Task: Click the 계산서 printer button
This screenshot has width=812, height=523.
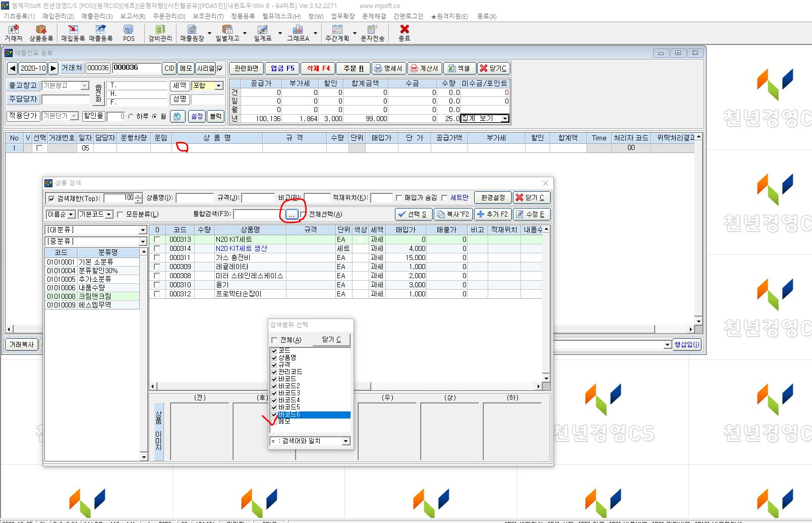Action: point(425,68)
